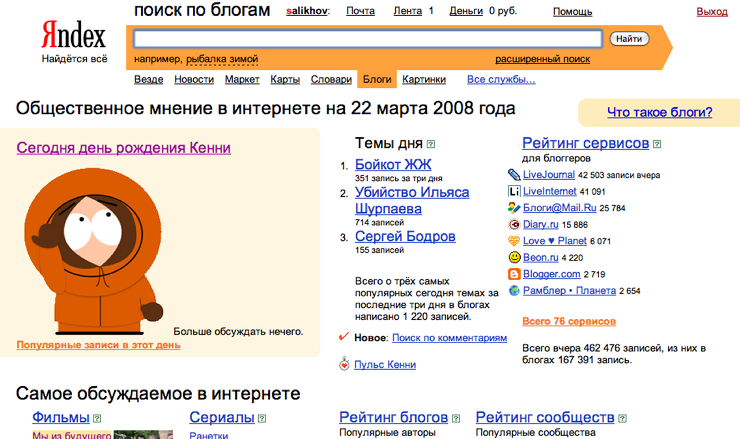
Task: Click the Love Planet heart icon
Action: point(514,241)
